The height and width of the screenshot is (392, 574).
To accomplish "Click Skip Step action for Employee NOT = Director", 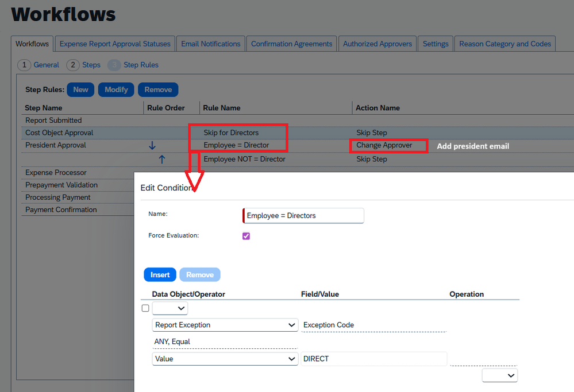I will tap(372, 159).
